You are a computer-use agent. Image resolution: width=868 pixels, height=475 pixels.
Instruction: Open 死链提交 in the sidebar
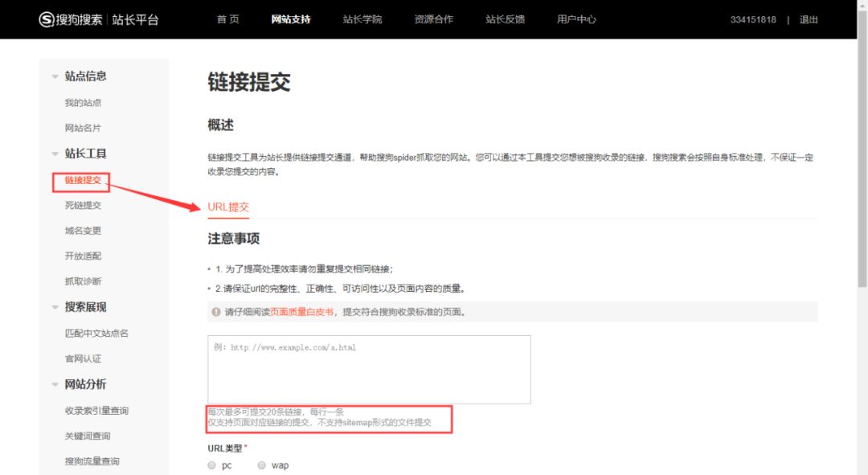tap(83, 206)
